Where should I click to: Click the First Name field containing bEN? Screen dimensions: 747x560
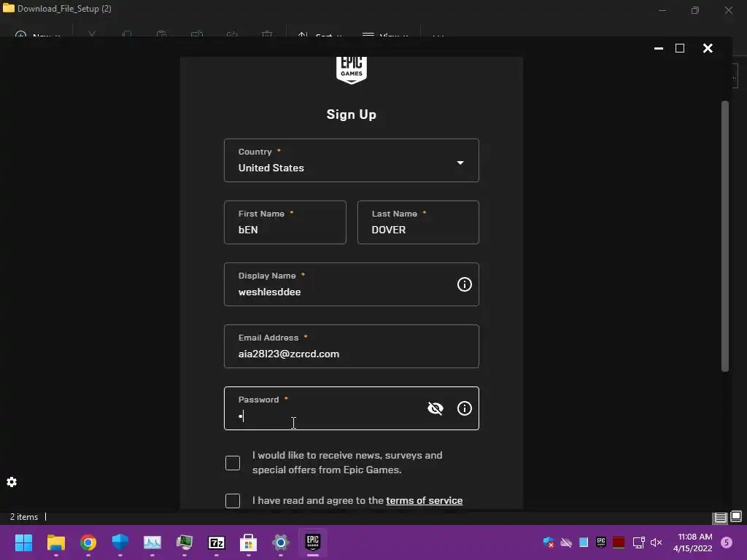(285, 222)
